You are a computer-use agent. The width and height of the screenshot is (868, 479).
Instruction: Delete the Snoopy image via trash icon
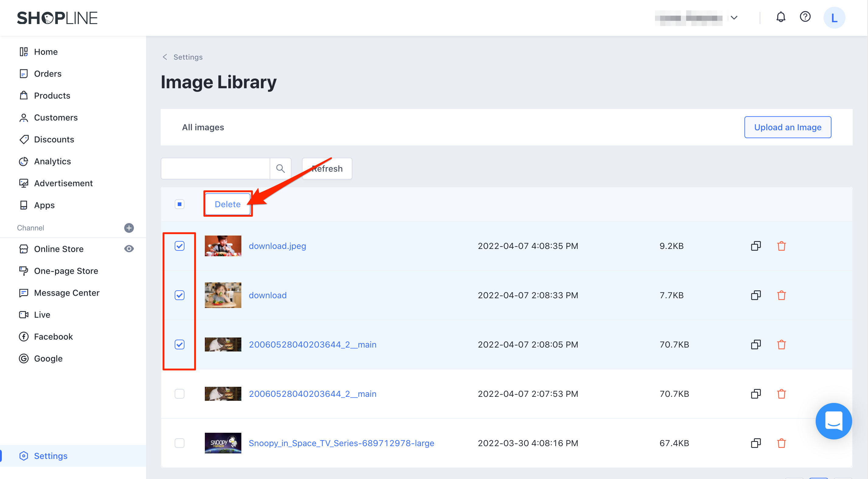(781, 443)
